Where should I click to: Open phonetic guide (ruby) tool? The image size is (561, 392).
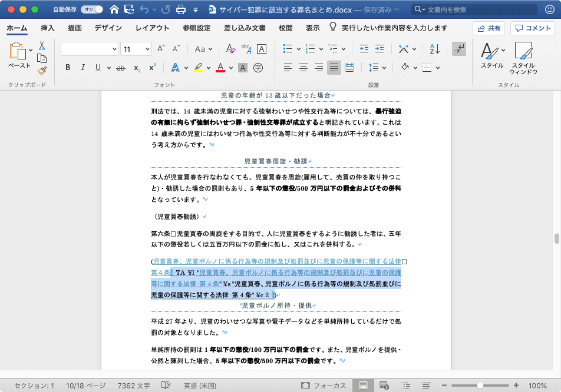coord(246,49)
